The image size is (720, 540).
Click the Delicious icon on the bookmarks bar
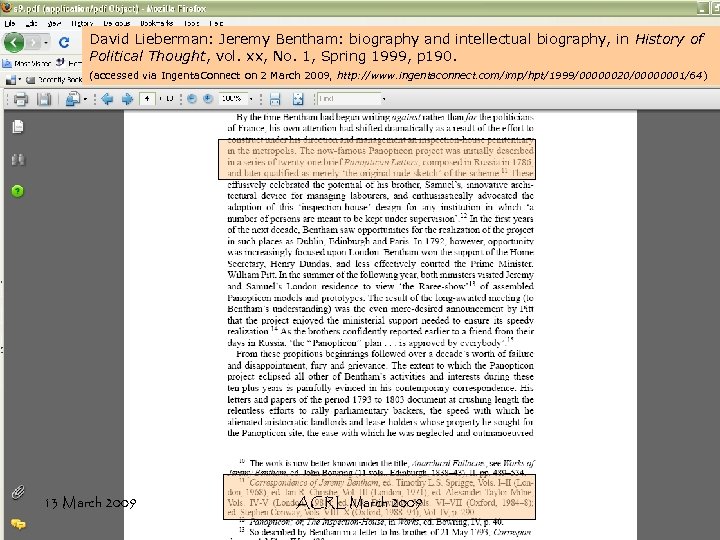coord(11,80)
